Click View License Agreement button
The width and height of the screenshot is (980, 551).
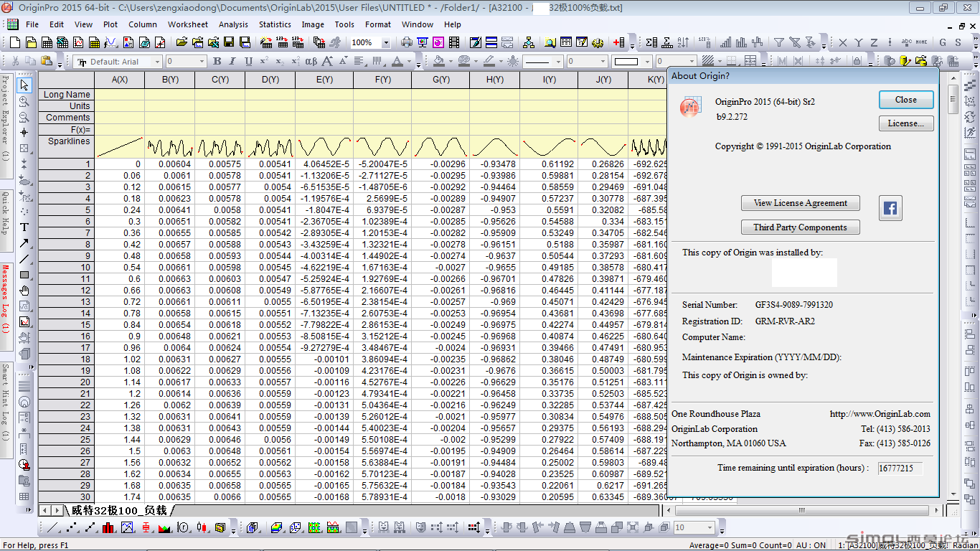click(801, 203)
